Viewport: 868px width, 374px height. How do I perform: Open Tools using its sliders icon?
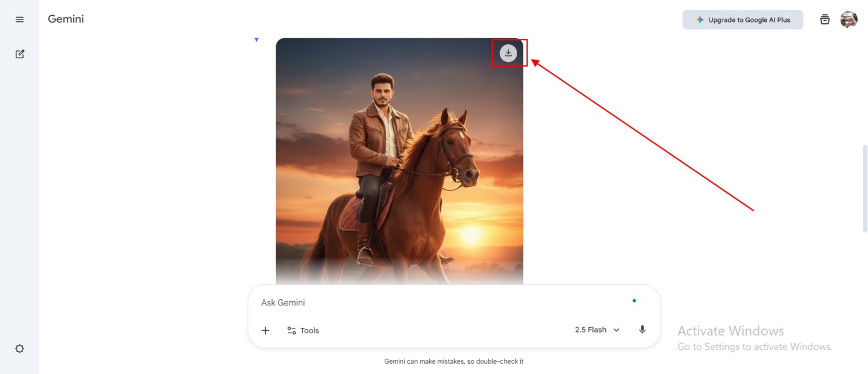(x=292, y=330)
